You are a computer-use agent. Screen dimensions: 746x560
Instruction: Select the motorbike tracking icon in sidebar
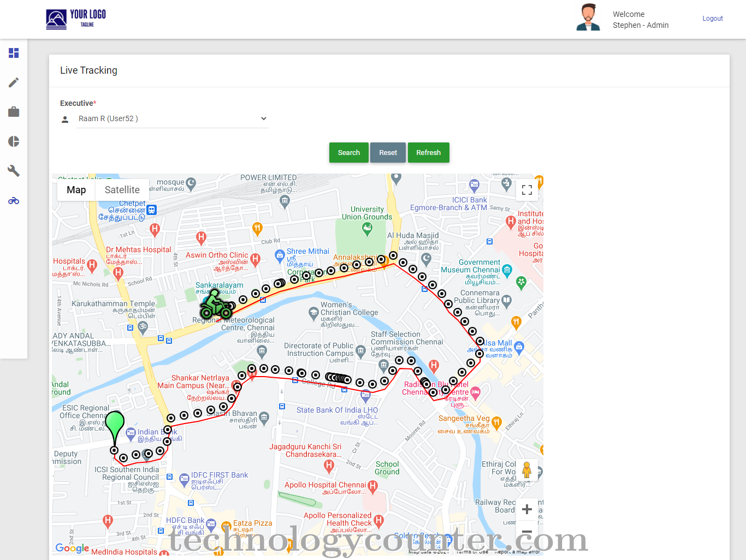coord(14,201)
